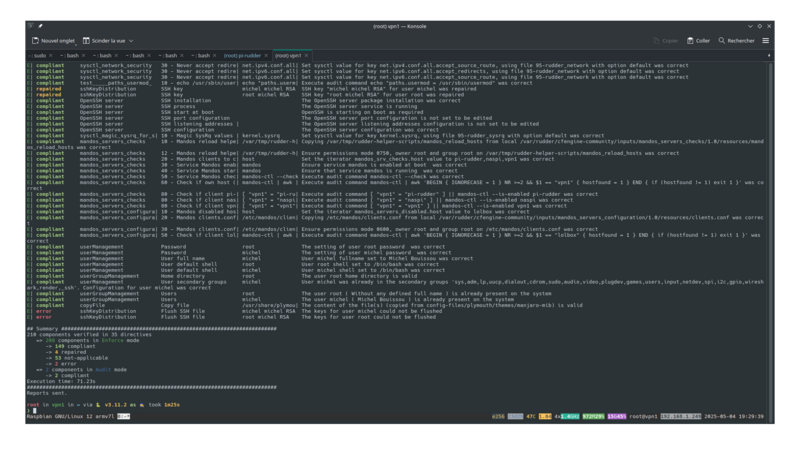Click the shell prompt cursor line
The width and height of the screenshot is (800, 454).
pyautogui.click(x=32, y=411)
